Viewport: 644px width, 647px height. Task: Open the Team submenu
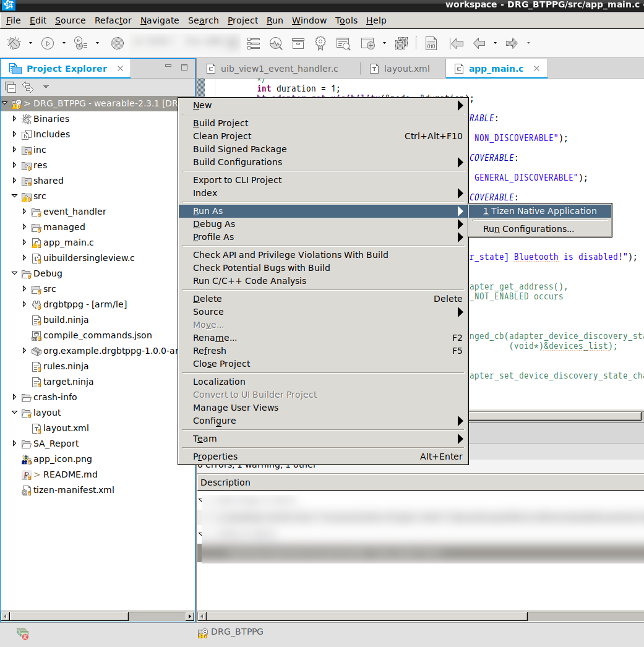[x=323, y=439]
